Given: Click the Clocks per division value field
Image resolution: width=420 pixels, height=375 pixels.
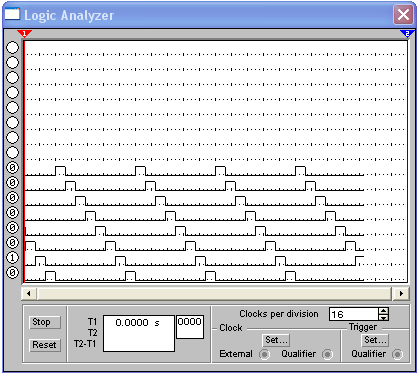Looking at the screenshot, I should (x=354, y=314).
